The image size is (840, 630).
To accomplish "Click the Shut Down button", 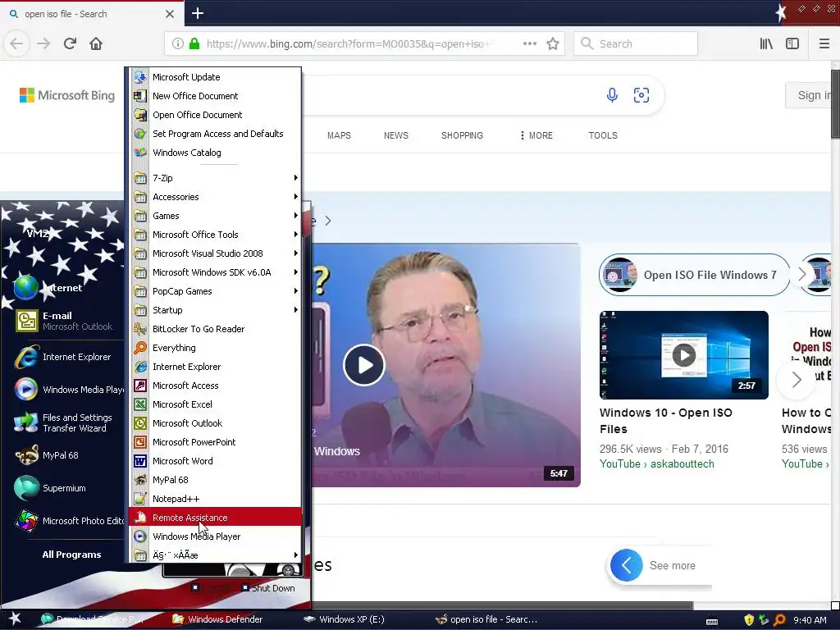I will pos(268,587).
